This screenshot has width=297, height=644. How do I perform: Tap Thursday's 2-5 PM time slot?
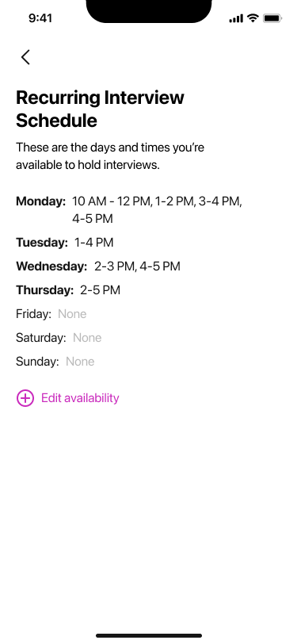(x=100, y=290)
